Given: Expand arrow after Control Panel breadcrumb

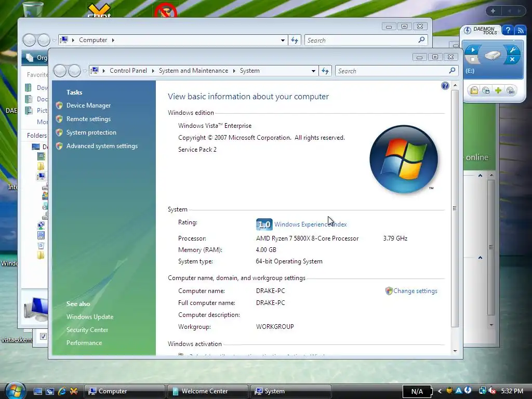Looking at the screenshot, I should [153, 71].
